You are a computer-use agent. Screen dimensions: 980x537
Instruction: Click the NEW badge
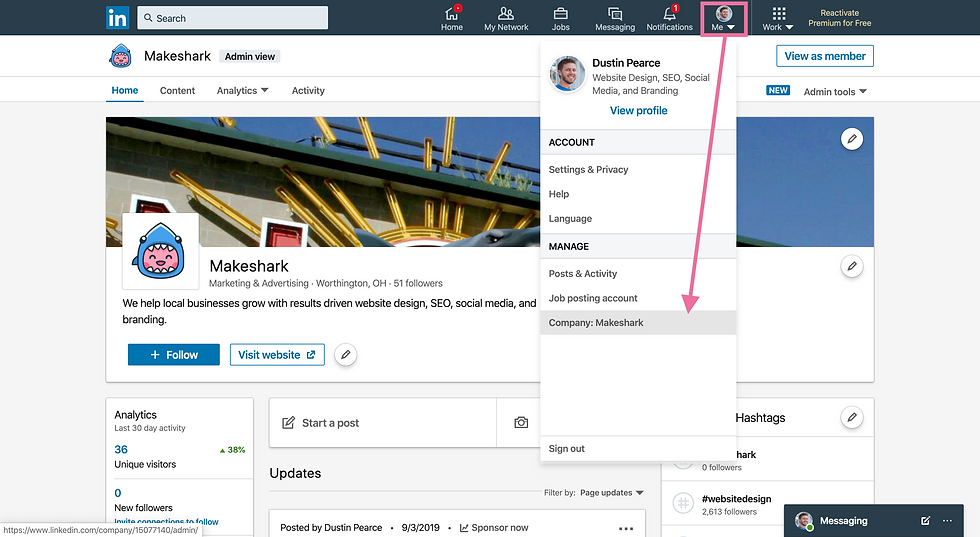[x=778, y=91]
